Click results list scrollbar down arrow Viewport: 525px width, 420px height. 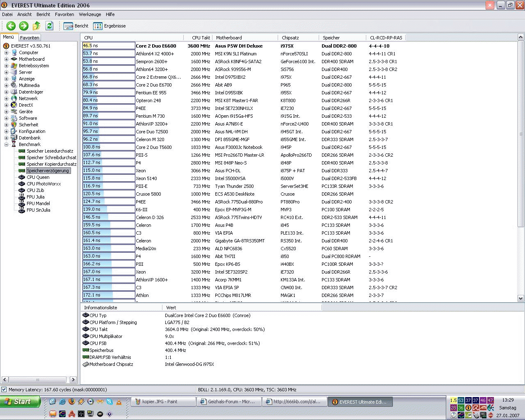521,299
